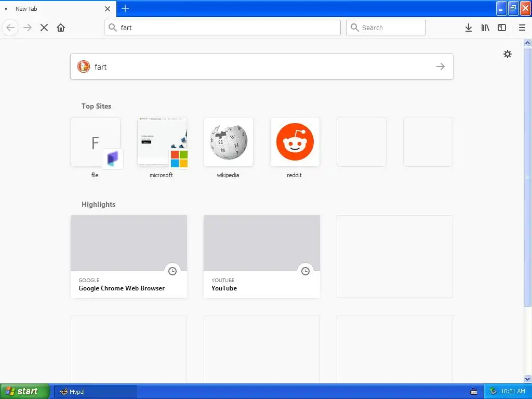Stop loading the page
532x399 pixels.
(44, 28)
